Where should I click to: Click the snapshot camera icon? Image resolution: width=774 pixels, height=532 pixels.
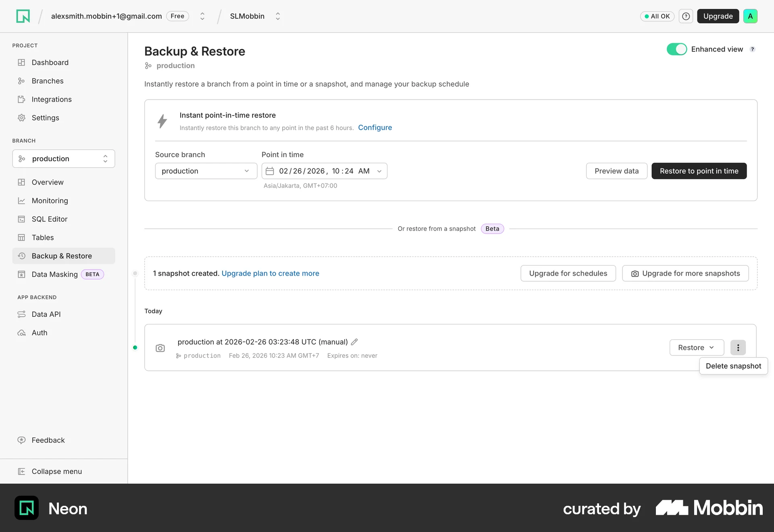[160, 348]
